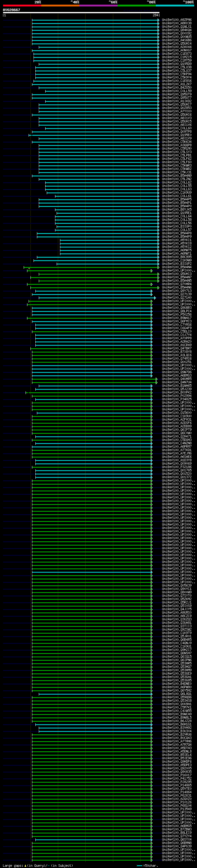Select alignment label UniRef100_A6MWT5

click(x=177, y=250)
